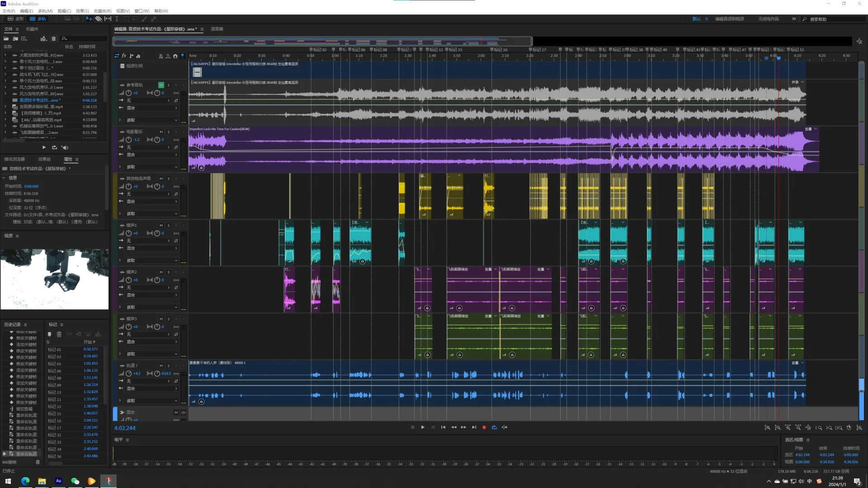Select the Slip tool in toolbar

pyautogui.click(x=108, y=19)
